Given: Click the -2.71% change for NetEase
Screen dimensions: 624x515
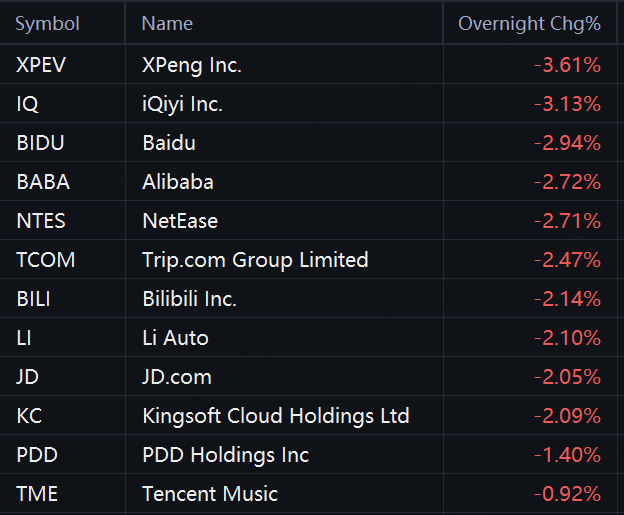Looking at the screenshot, I should tap(567, 221).
